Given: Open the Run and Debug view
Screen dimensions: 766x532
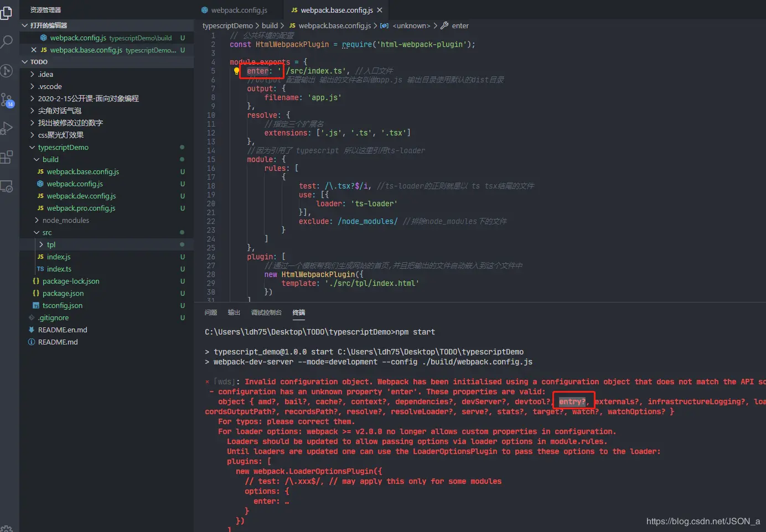Looking at the screenshot, I should coord(7,128).
